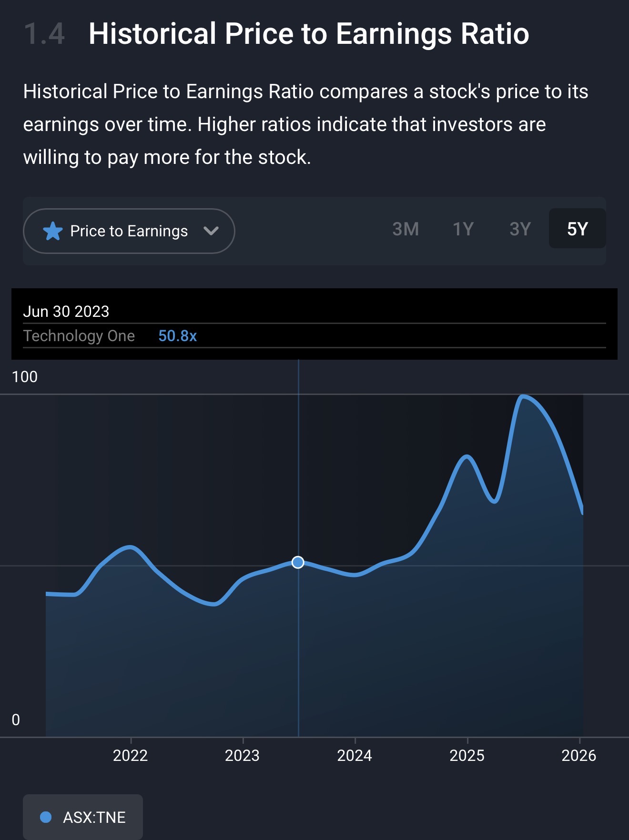Click the 1.4 section number
The width and height of the screenshot is (629, 840).
44,34
